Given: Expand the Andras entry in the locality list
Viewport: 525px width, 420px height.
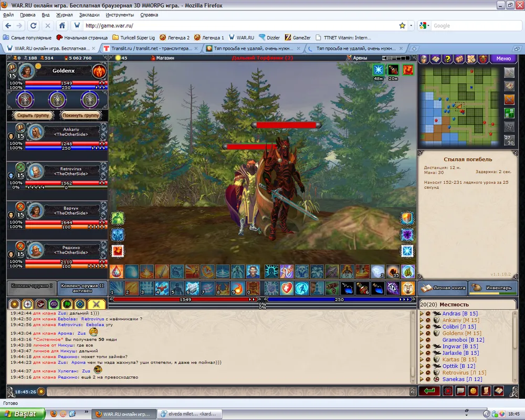Looking at the screenshot, I should pyautogui.click(x=422, y=314).
